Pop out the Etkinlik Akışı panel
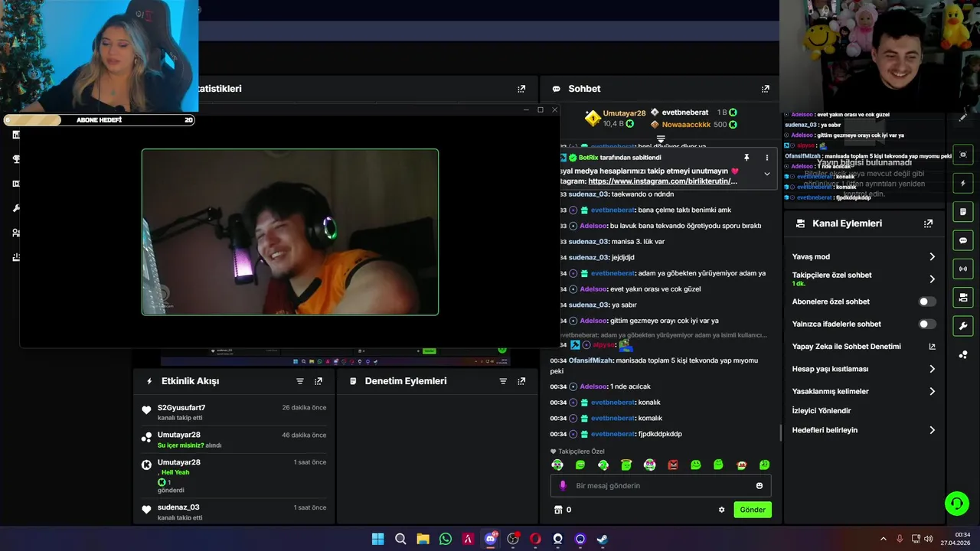The image size is (980, 551). click(x=318, y=381)
